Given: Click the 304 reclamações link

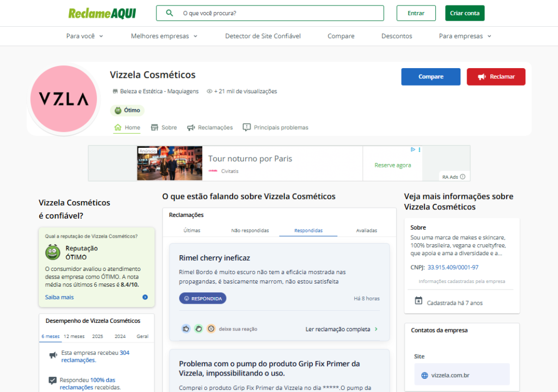Looking at the screenshot, I should click(x=95, y=357).
